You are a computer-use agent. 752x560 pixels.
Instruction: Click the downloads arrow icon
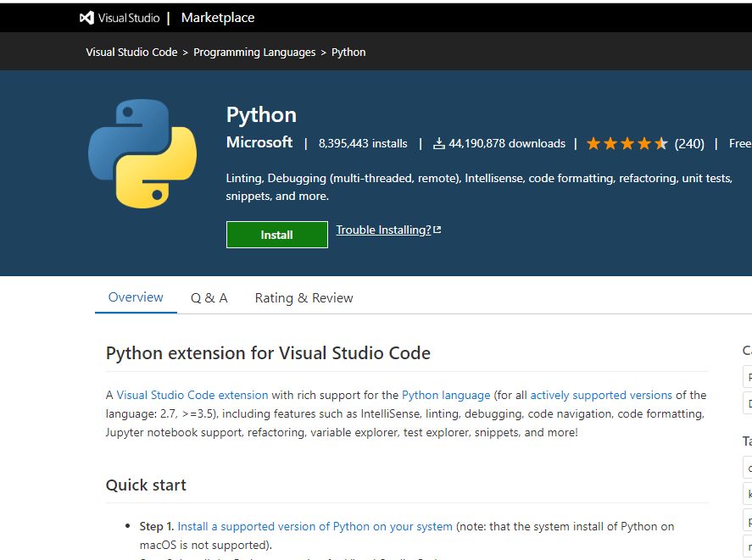(x=439, y=144)
